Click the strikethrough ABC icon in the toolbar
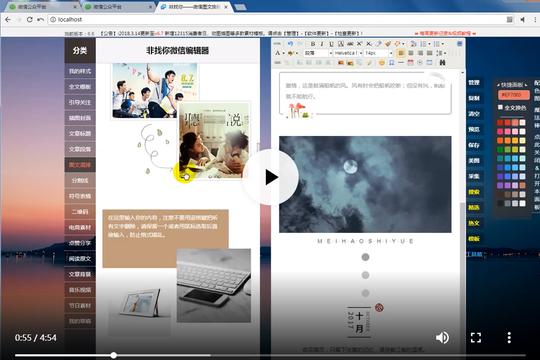Screen dimensions: 540x360 click(350, 44)
